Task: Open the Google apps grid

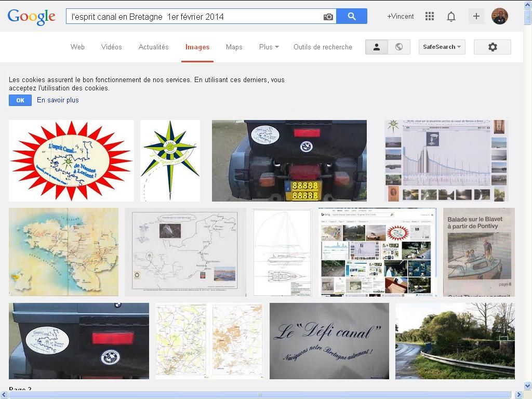Action: (x=430, y=16)
